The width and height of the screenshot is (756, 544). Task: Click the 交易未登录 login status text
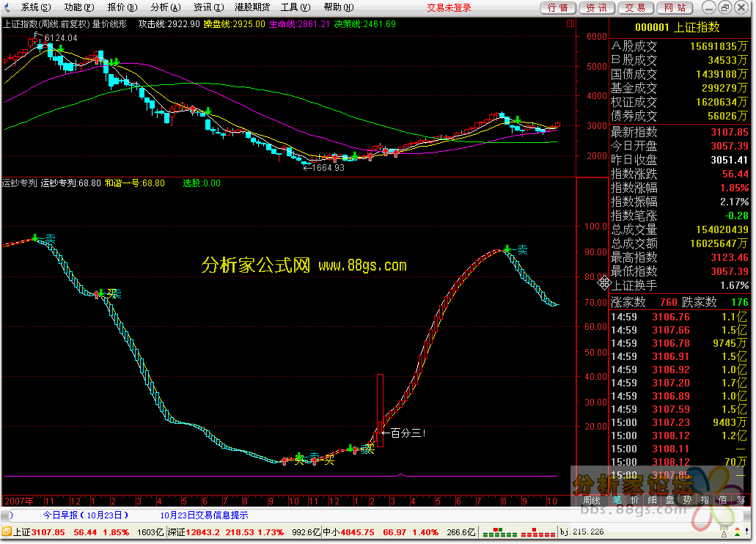click(x=449, y=8)
